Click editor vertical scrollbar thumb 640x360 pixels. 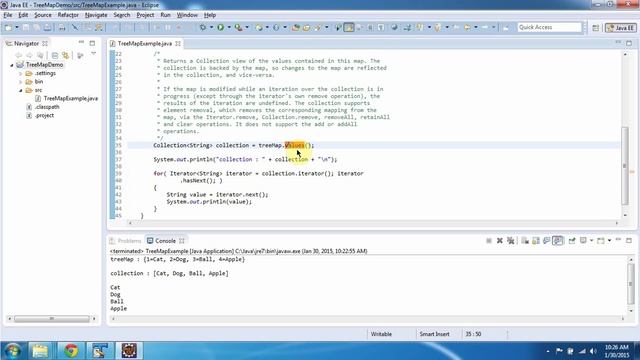pyautogui.click(x=624, y=166)
